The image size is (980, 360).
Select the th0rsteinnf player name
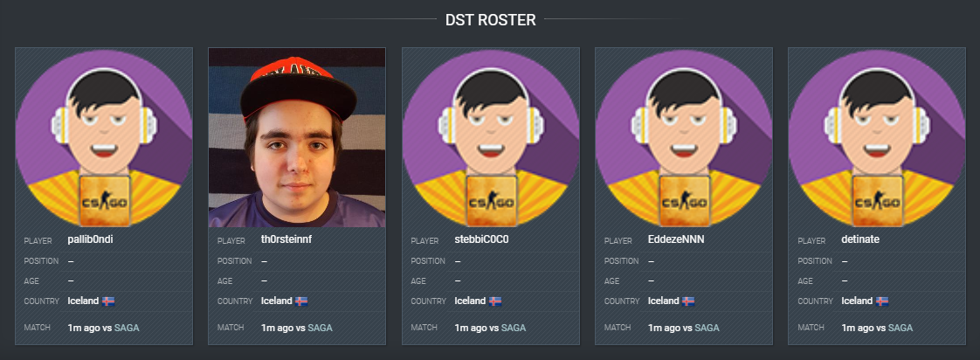[286, 239]
